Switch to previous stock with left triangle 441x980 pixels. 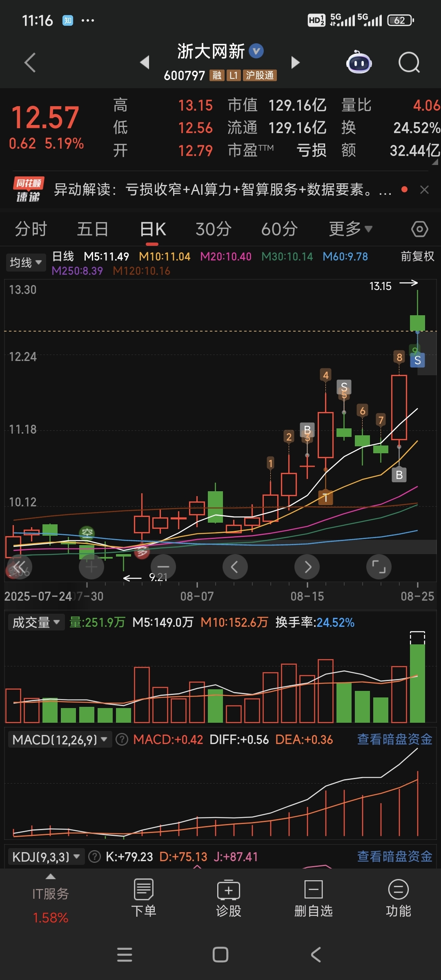pos(145,62)
